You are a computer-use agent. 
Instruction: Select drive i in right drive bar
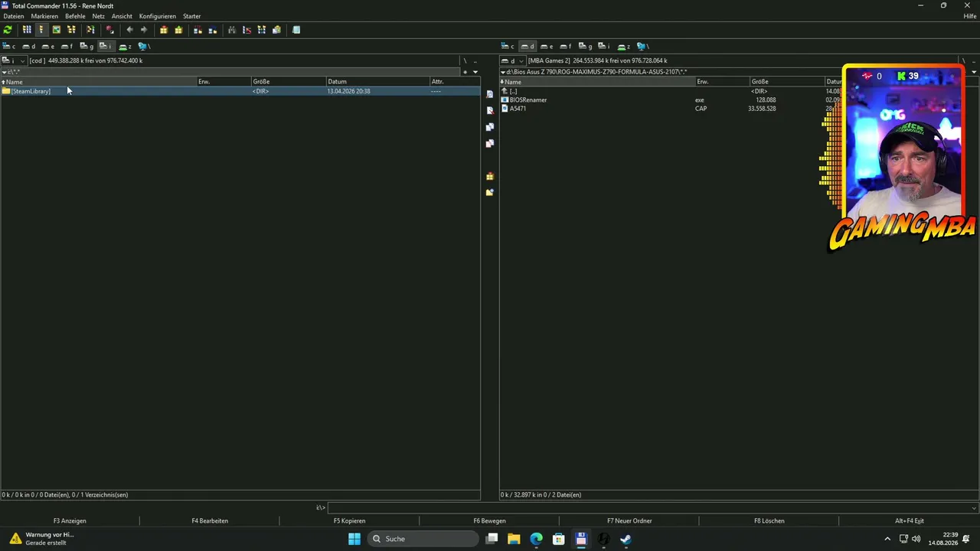coord(604,46)
